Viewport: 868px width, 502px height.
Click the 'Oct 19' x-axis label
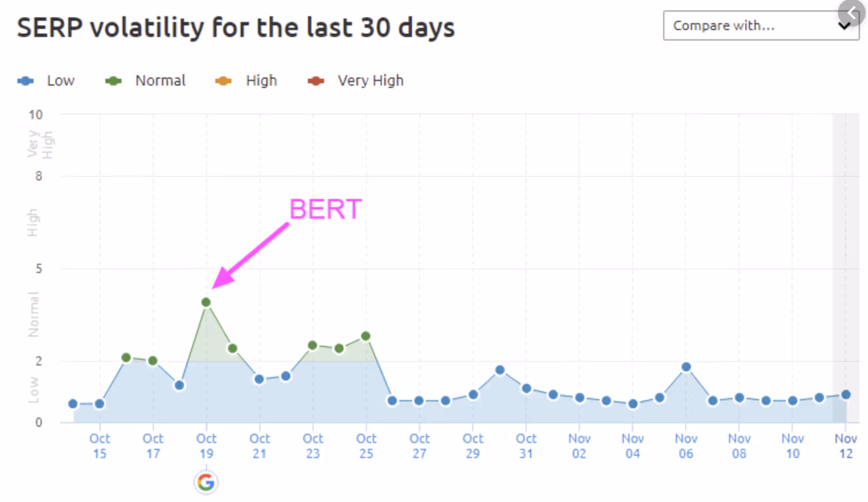207,446
